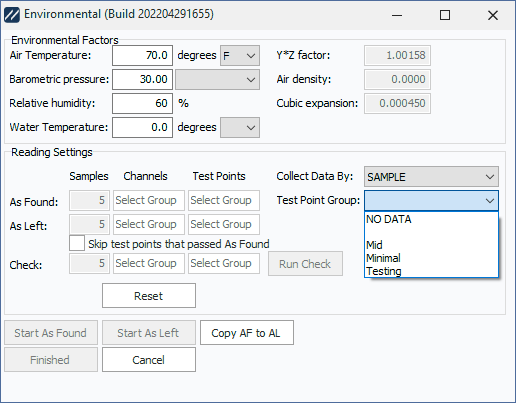
Task: Click the Barometric pressure value field
Action: [x=142, y=79]
